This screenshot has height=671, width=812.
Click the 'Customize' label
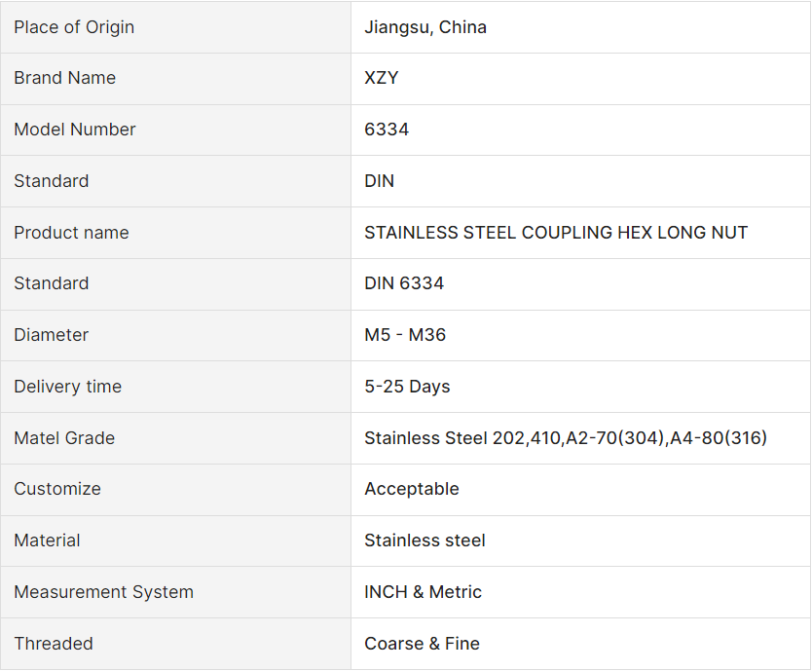coord(57,489)
